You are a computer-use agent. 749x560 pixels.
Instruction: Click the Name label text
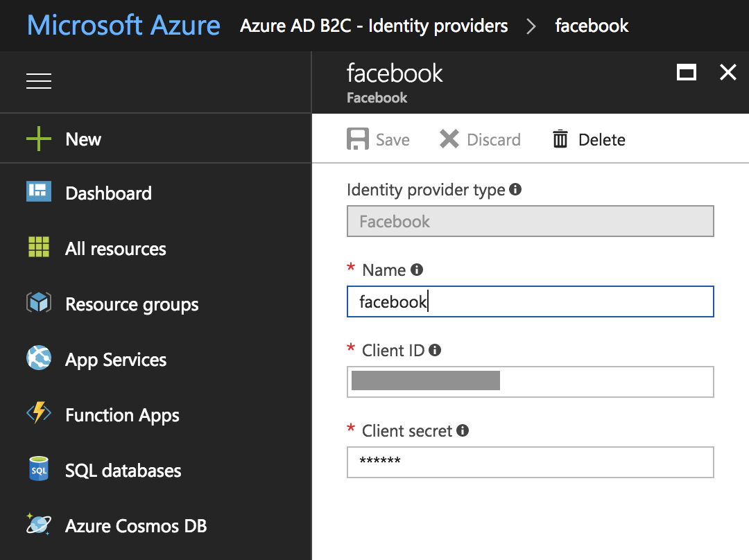coord(384,270)
